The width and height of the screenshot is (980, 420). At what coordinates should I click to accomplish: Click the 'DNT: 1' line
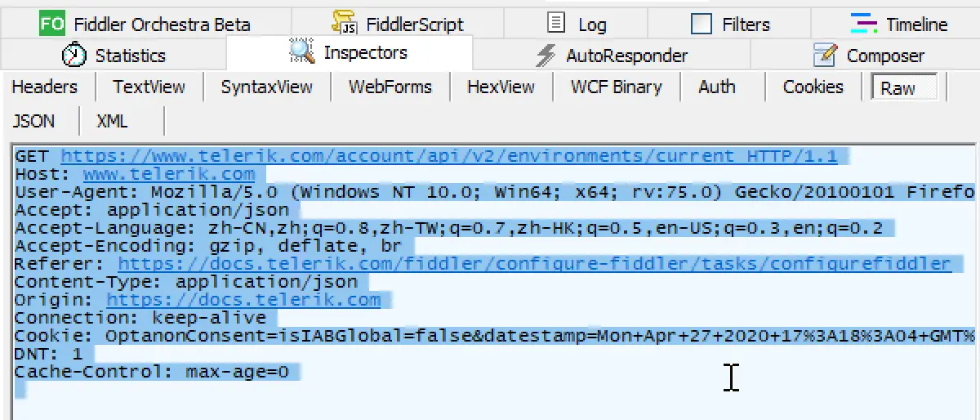(x=49, y=354)
